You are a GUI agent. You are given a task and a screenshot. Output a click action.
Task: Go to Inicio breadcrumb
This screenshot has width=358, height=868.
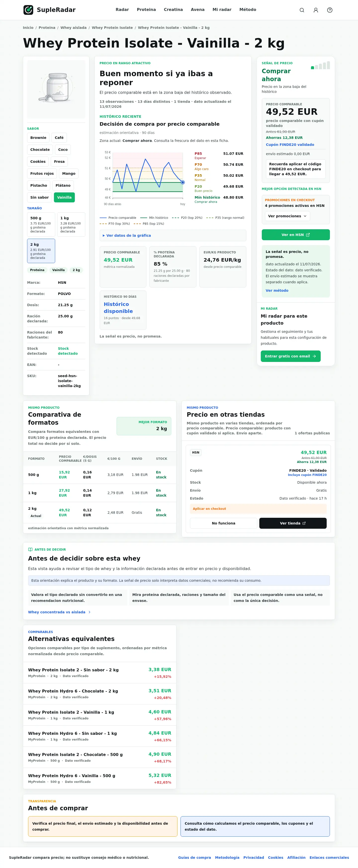click(28, 28)
